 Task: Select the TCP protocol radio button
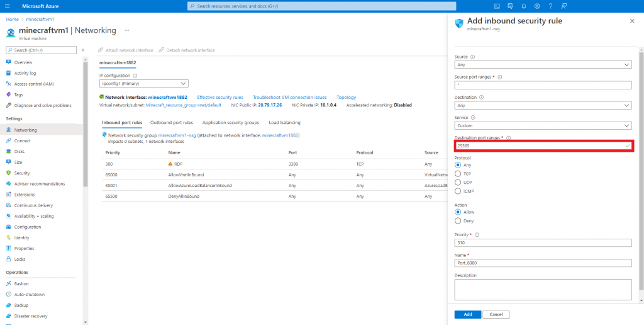[457, 173]
